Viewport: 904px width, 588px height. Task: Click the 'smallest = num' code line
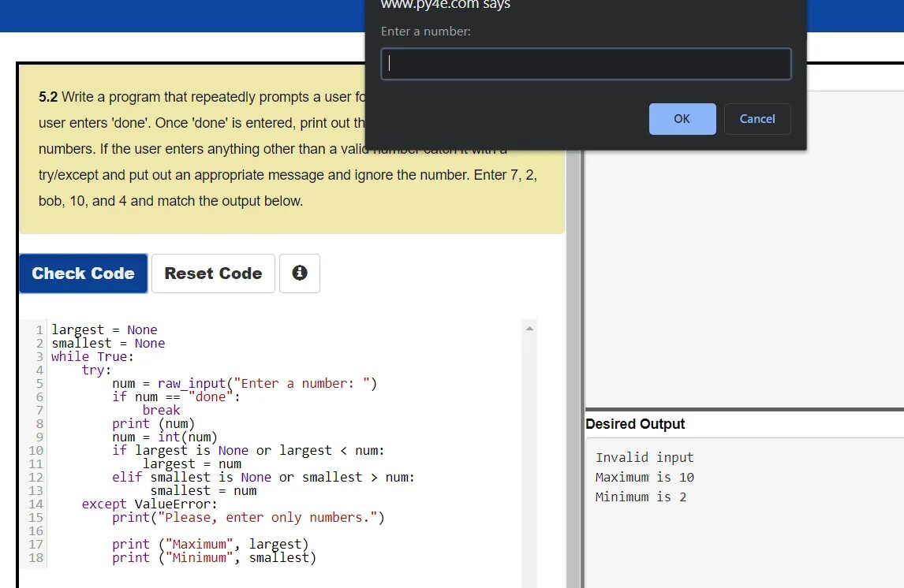pos(204,491)
